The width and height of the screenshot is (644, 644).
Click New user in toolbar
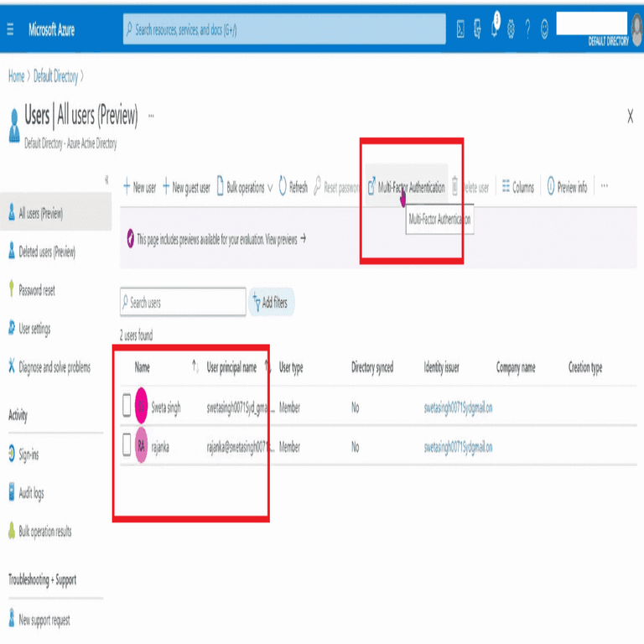click(x=140, y=187)
